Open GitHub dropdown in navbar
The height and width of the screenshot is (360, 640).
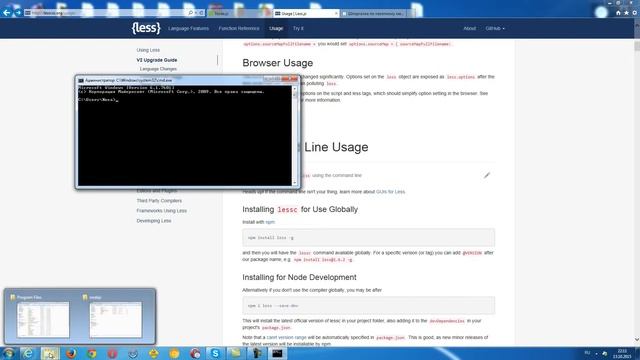pos(495,29)
